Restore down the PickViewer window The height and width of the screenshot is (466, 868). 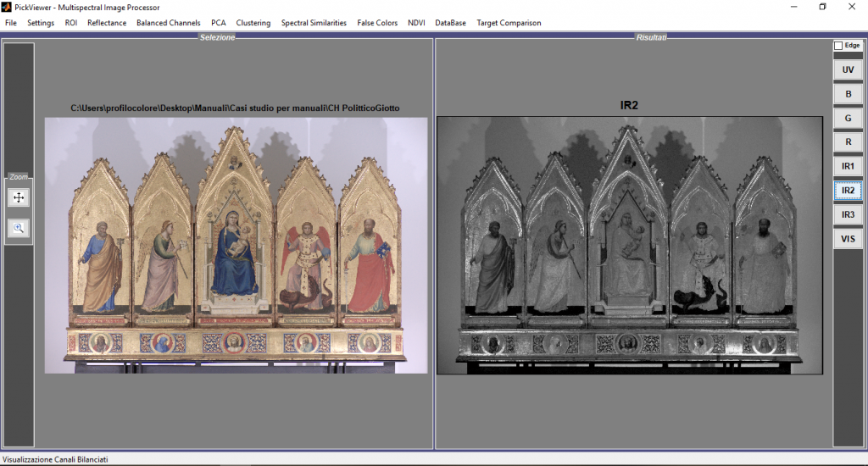[822, 7]
